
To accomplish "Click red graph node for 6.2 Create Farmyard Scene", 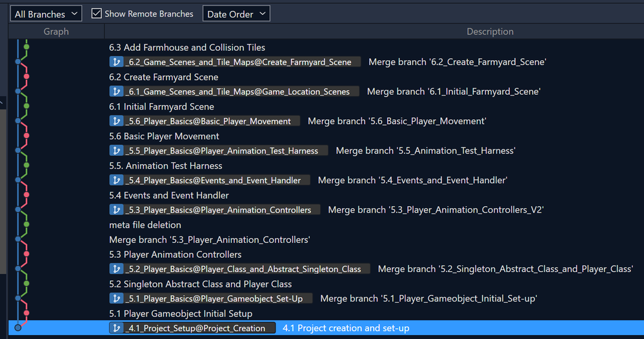I will tap(26, 76).
